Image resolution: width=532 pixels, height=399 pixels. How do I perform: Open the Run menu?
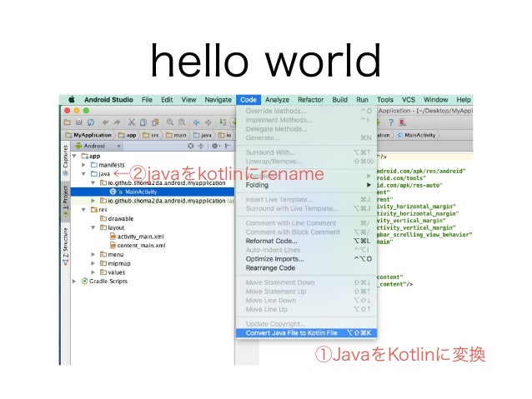pos(363,100)
